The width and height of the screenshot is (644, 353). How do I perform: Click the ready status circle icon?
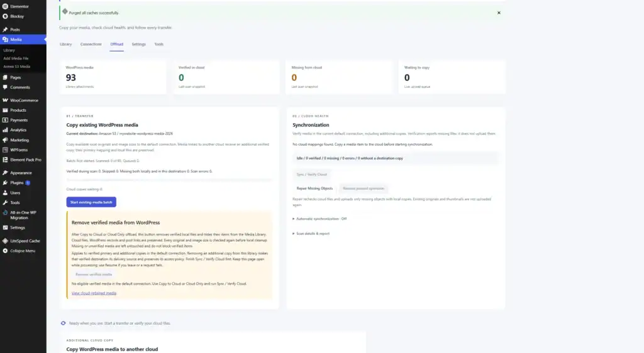[64, 323]
